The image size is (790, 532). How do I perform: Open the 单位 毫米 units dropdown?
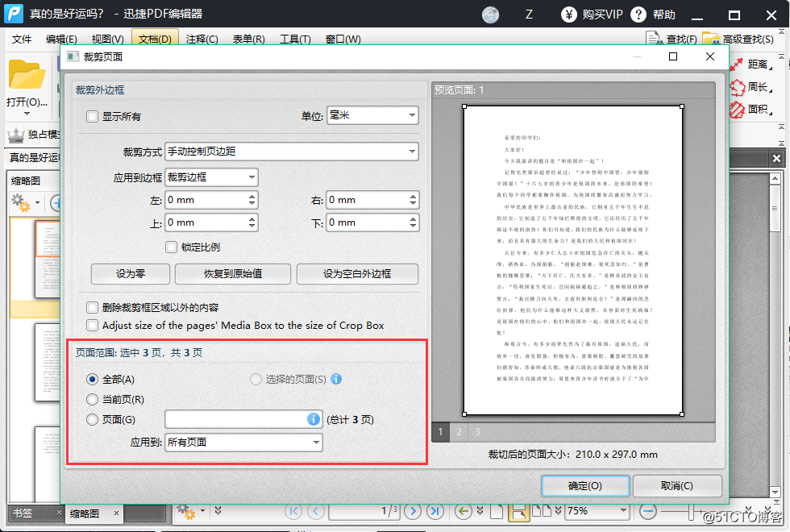[x=372, y=115]
